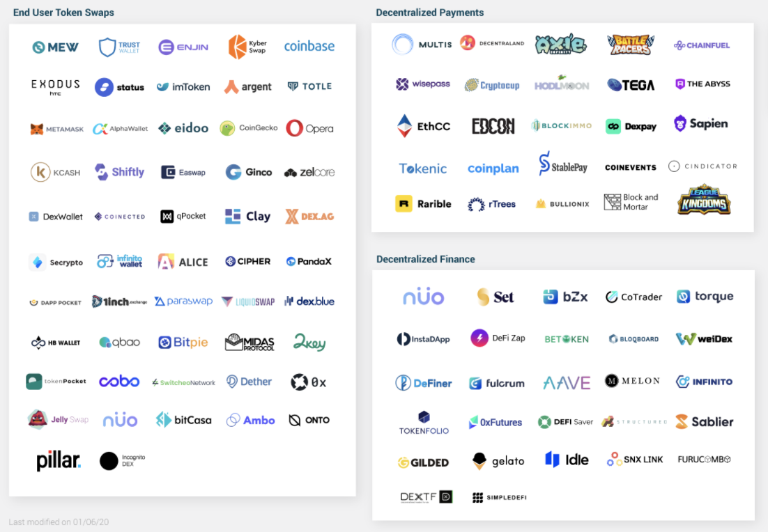
Task: Click the bitCasa logo
Action: pyautogui.click(x=183, y=419)
